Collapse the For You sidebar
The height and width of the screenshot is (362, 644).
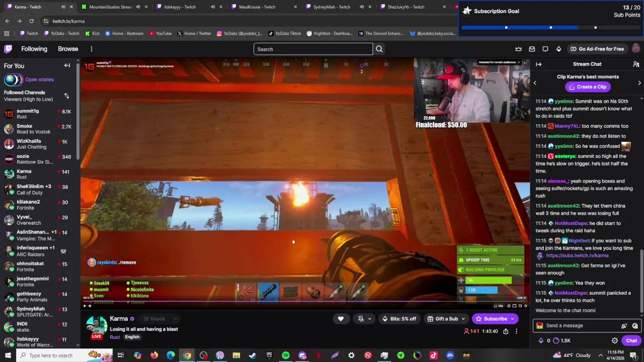(67, 65)
